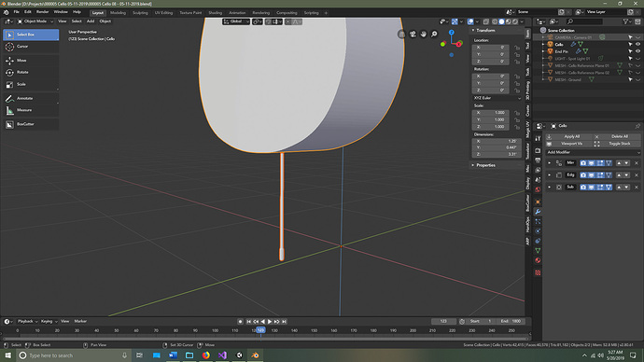The width and height of the screenshot is (644, 362).
Task: Click the Toggle Stack button
Action: pos(617,144)
